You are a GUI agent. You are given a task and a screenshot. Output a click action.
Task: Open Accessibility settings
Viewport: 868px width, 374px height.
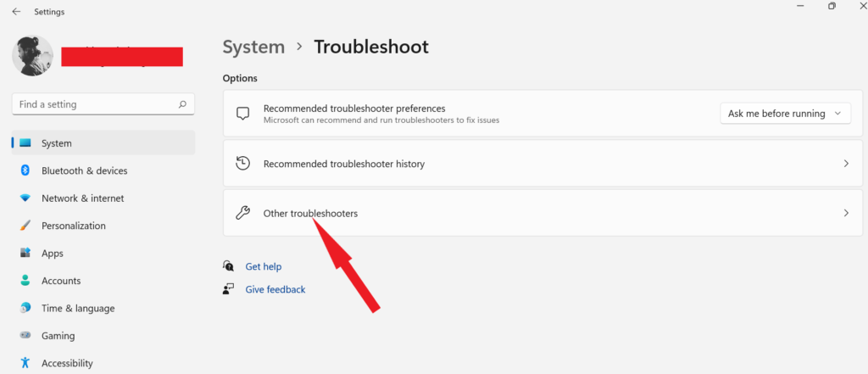coord(103,364)
